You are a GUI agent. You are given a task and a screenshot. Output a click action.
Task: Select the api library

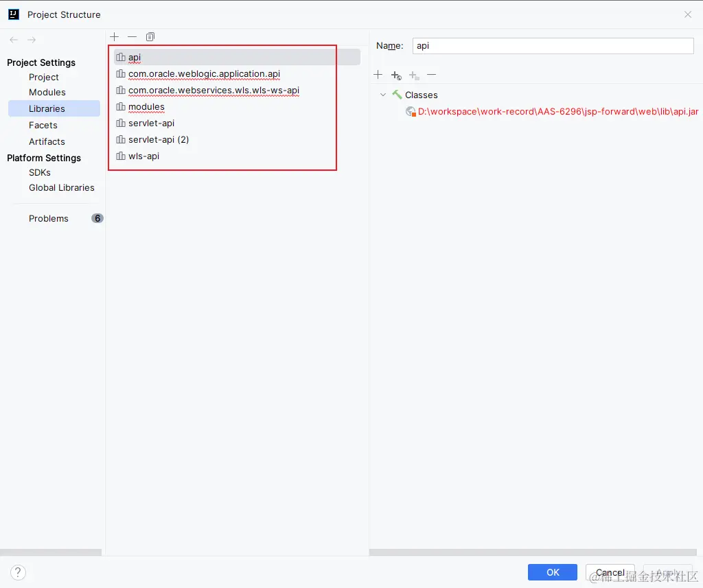coord(237,57)
